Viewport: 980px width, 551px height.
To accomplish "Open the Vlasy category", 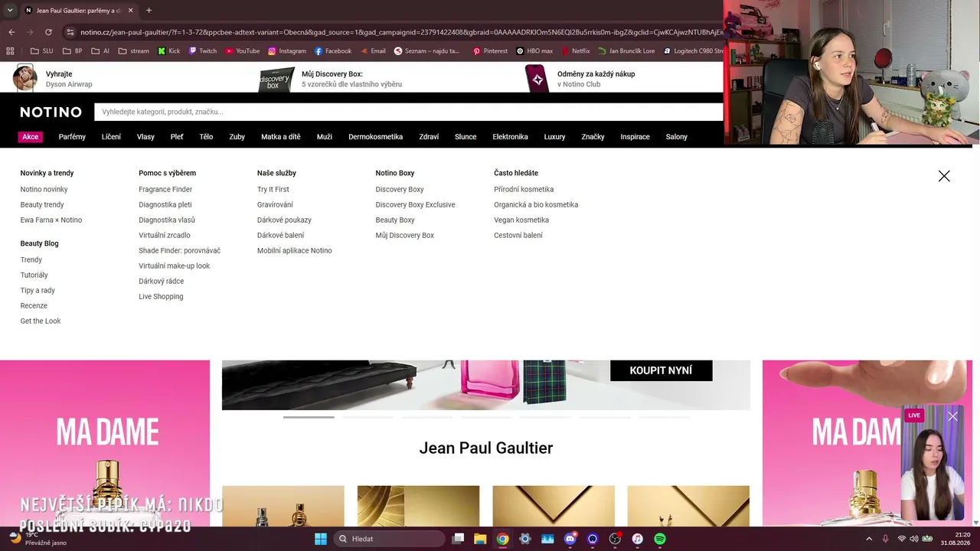I will 145,137.
